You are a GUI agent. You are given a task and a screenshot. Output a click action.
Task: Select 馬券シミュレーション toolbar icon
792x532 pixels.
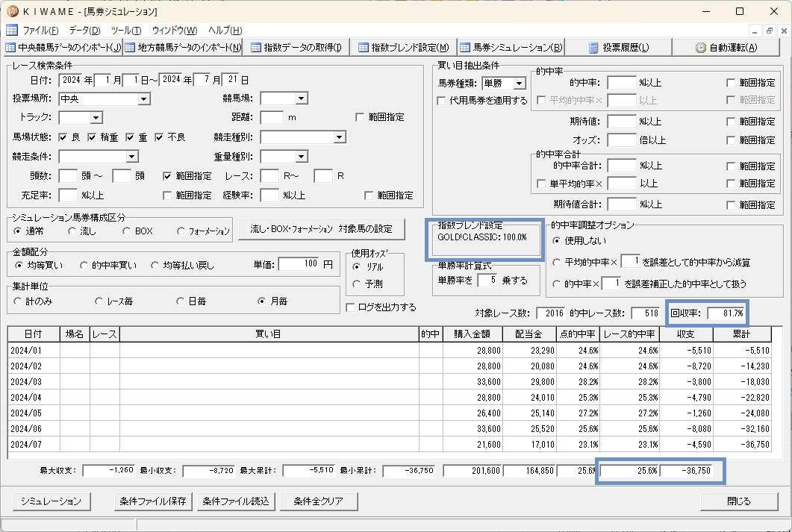(465, 48)
